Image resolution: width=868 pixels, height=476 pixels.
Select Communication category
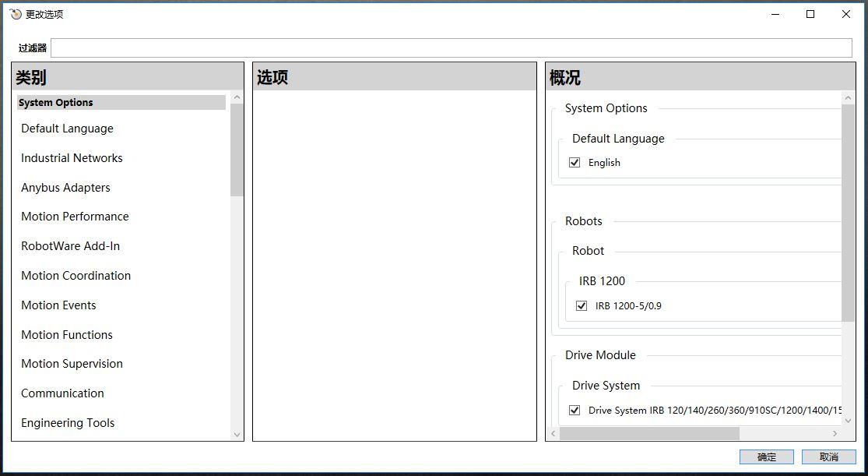point(62,393)
